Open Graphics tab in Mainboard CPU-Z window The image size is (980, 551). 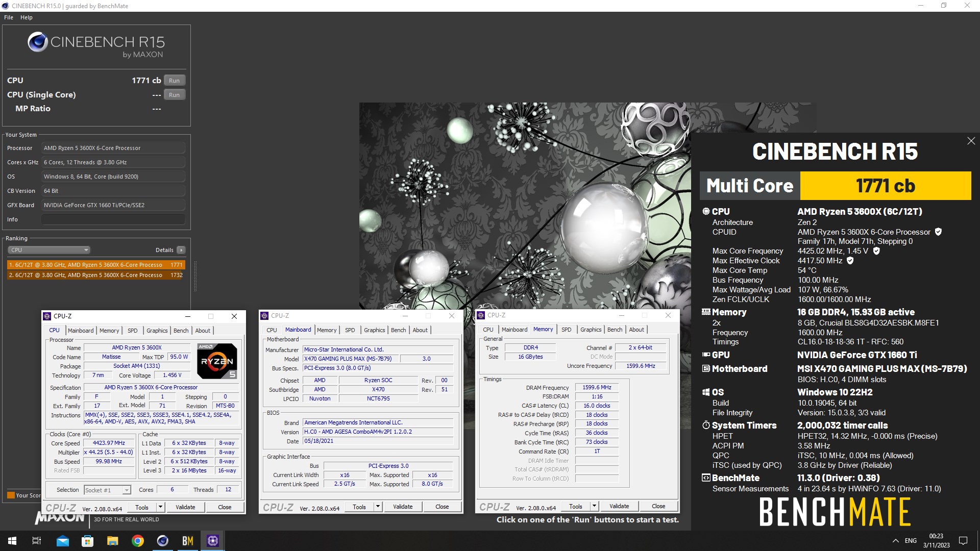pyautogui.click(x=374, y=330)
